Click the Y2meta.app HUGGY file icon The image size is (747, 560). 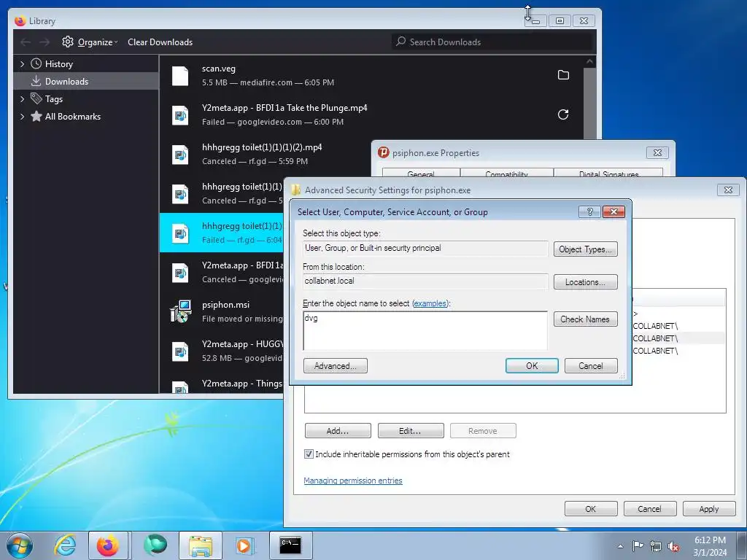tap(180, 352)
